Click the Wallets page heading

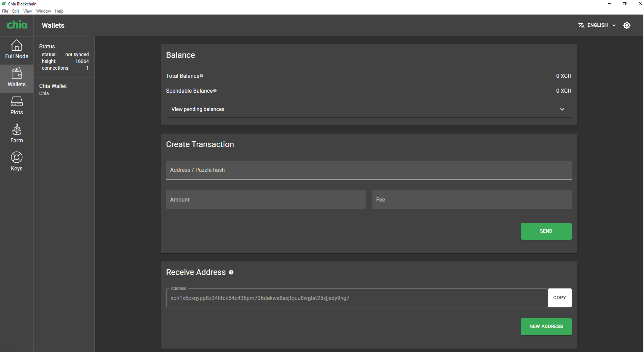53,25
